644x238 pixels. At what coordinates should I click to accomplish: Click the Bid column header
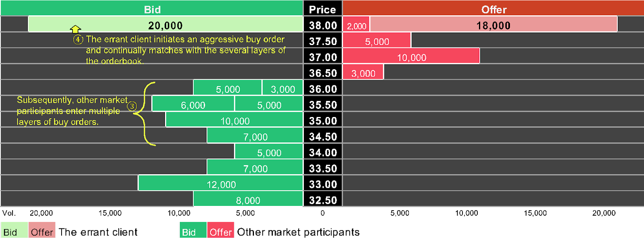(152, 9)
